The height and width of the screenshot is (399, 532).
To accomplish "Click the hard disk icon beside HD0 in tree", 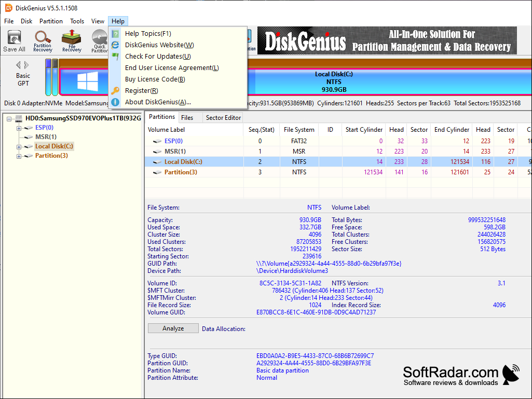I will click(x=19, y=118).
